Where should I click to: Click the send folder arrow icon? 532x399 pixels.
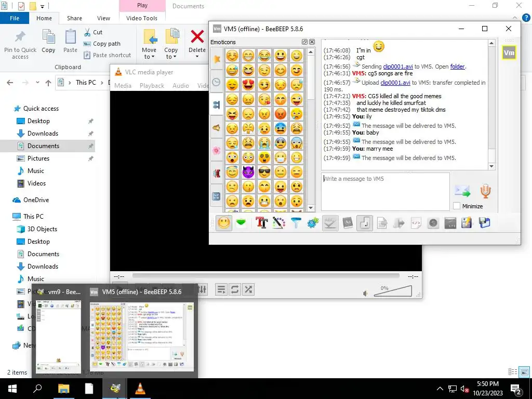click(x=399, y=223)
